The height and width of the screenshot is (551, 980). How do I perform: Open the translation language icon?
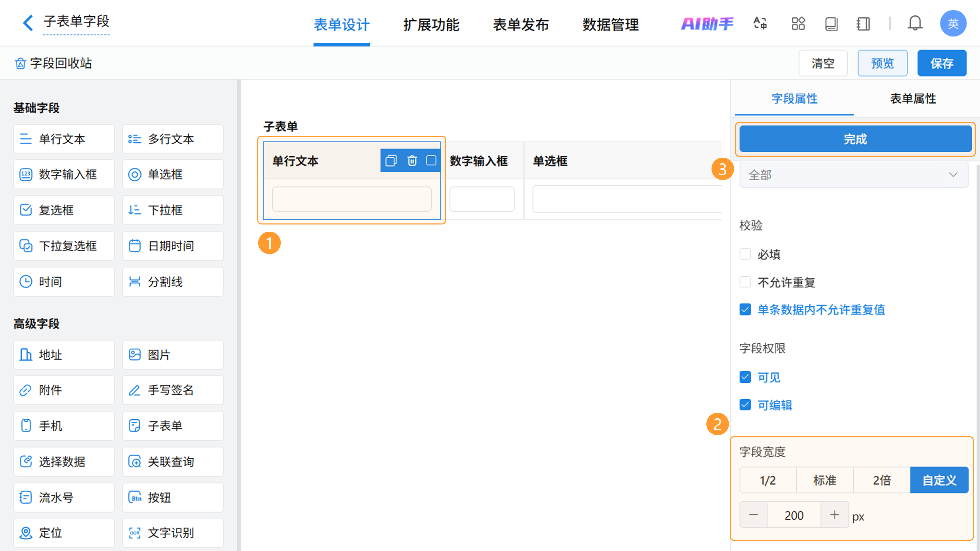click(x=760, y=23)
